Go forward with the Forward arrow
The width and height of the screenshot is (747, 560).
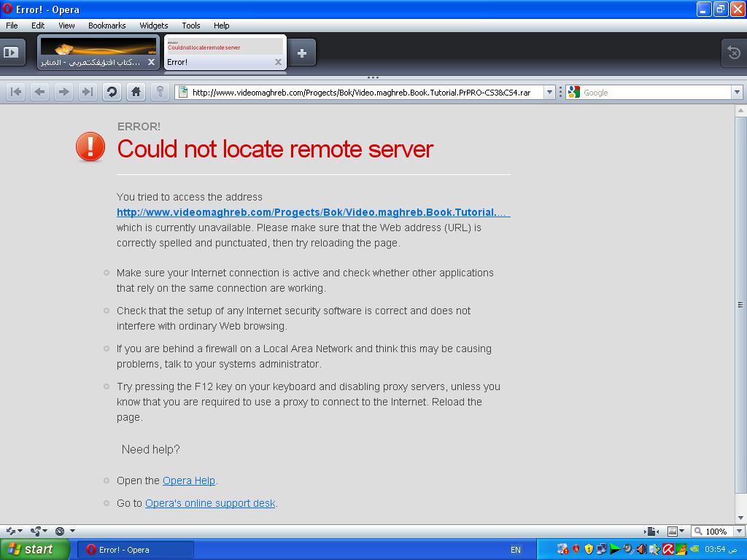pos(64,92)
